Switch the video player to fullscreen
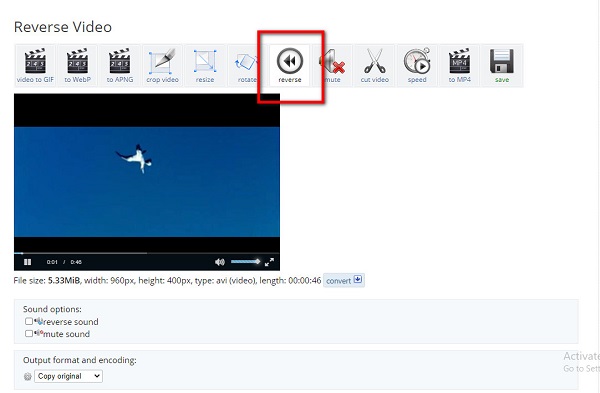Screen dimensions: 600x393 [269, 262]
